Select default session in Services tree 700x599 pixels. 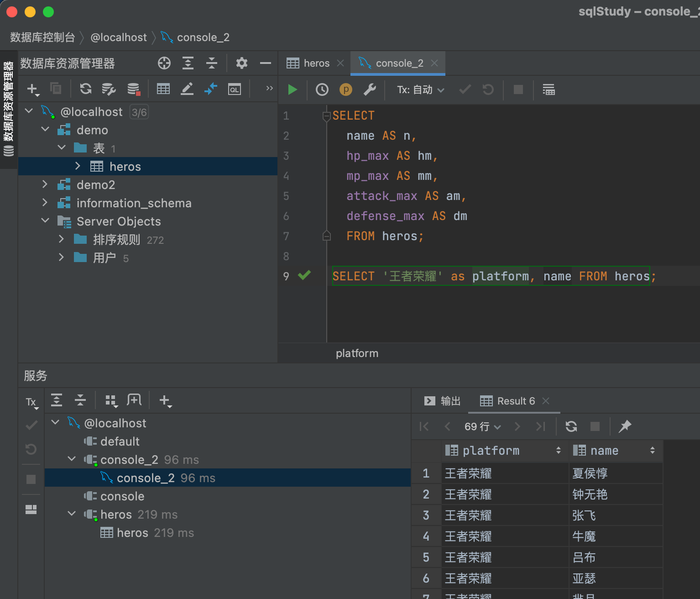pyautogui.click(x=120, y=441)
